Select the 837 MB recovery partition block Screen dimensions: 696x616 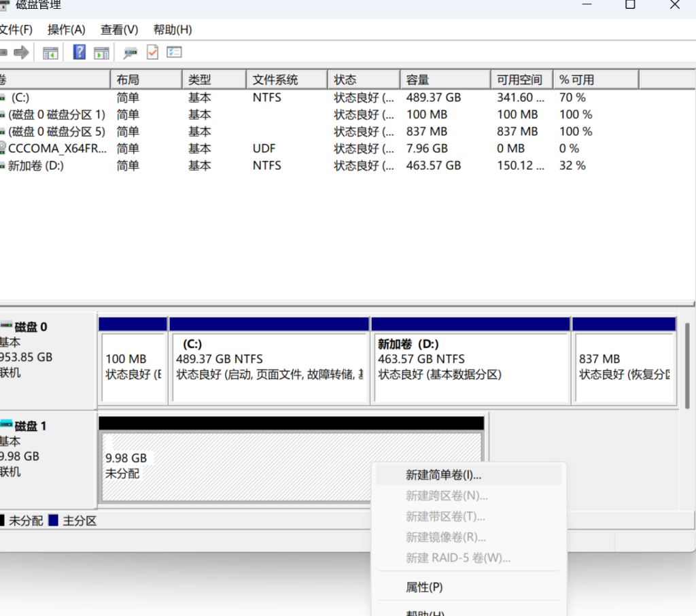tap(623, 367)
